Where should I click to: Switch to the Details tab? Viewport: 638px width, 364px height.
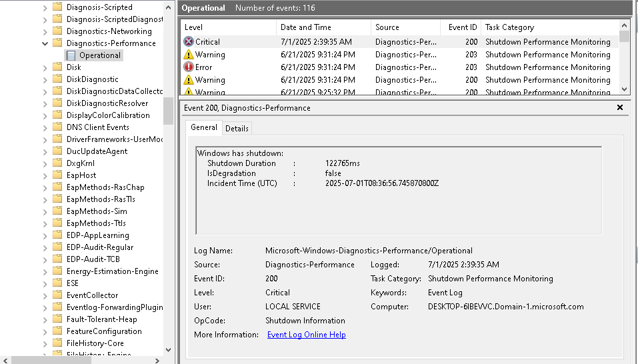point(237,129)
